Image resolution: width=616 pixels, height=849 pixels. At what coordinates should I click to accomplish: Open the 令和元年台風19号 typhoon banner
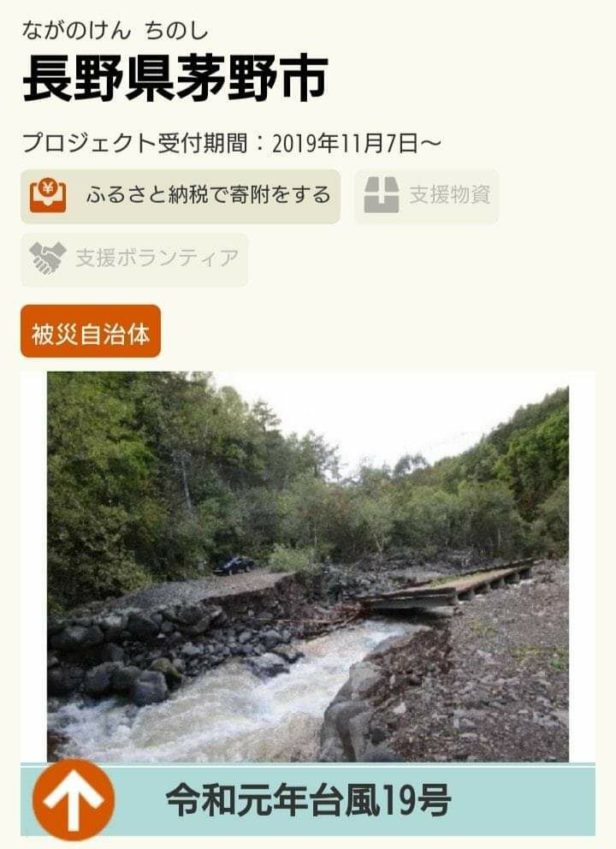click(308, 801)
